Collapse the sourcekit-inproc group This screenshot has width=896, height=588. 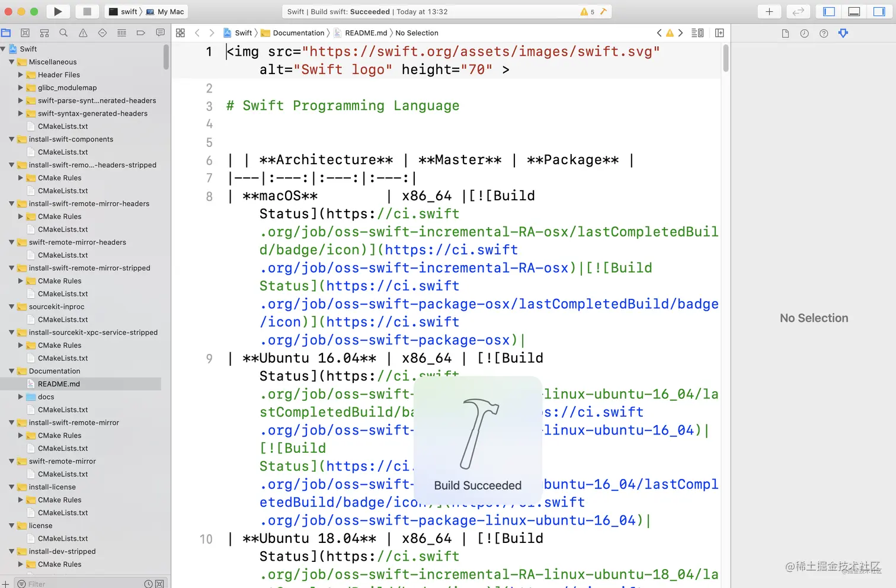click(11, 306)
